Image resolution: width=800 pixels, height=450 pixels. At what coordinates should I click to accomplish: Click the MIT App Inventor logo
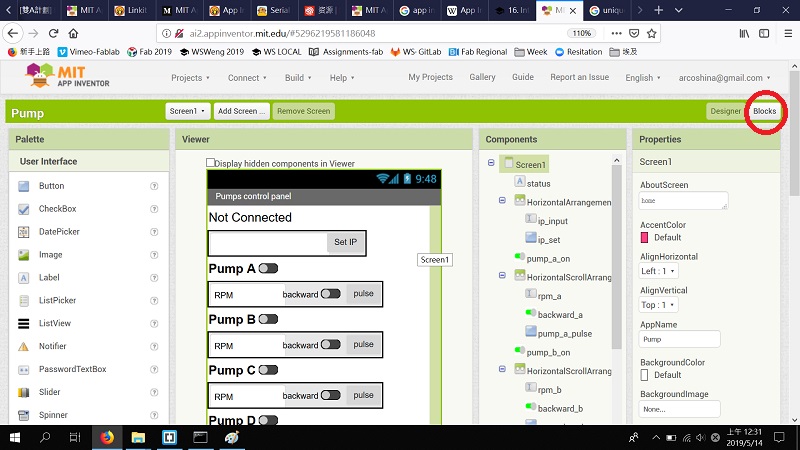coord(67,76)
